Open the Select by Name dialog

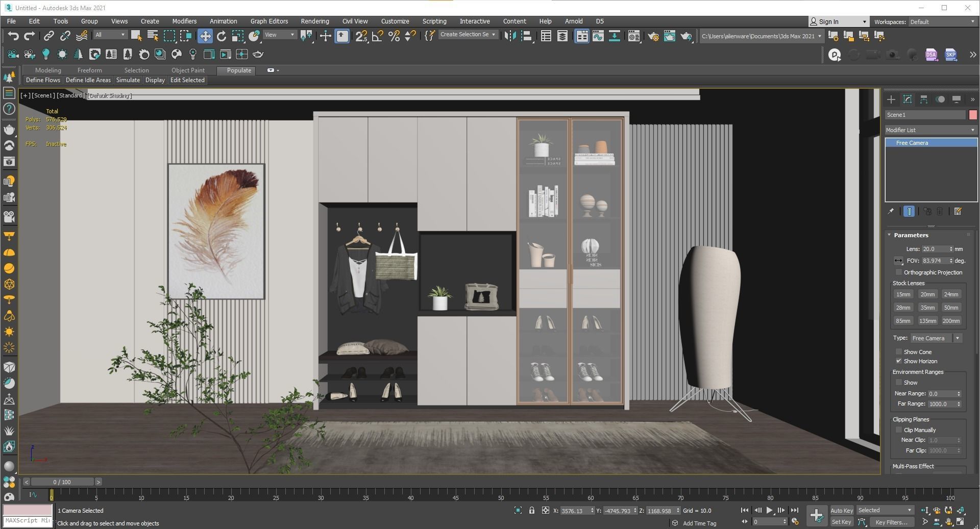(153, 36)
